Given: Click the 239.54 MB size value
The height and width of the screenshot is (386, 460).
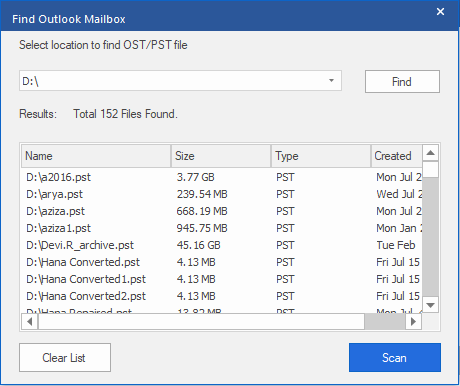Looking at the screenshot, I should 202,194.
